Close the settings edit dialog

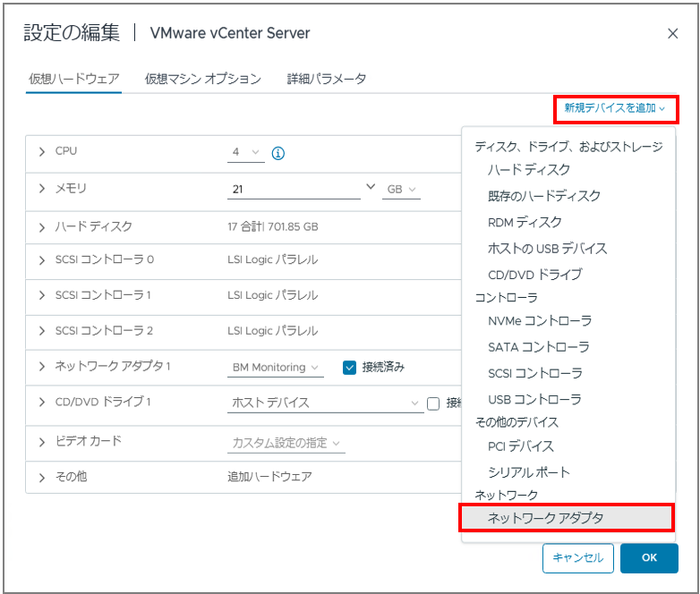pyautogui.click(x=672, y=33)
